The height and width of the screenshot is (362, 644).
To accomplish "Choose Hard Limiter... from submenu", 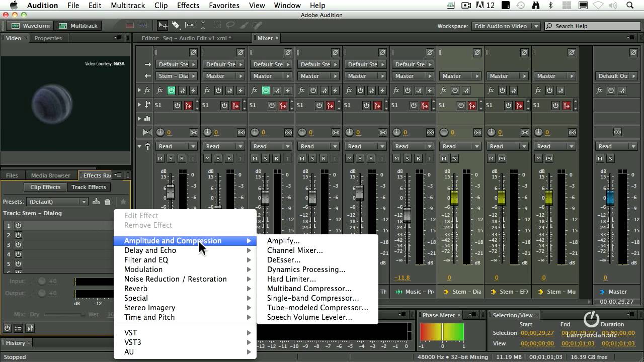I will click(x=317, y=279).
